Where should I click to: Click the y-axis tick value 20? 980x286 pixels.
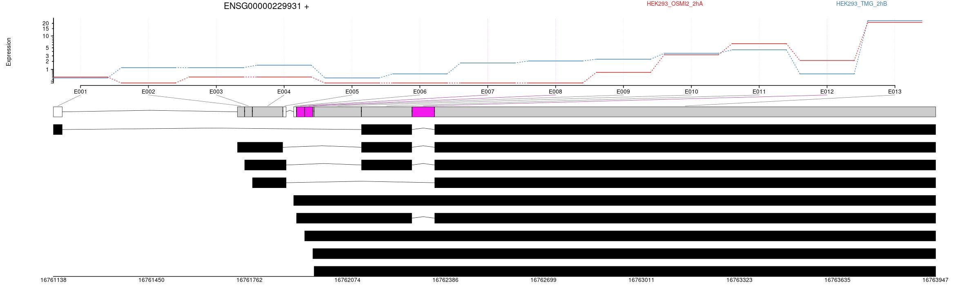[x=46, y=23]
